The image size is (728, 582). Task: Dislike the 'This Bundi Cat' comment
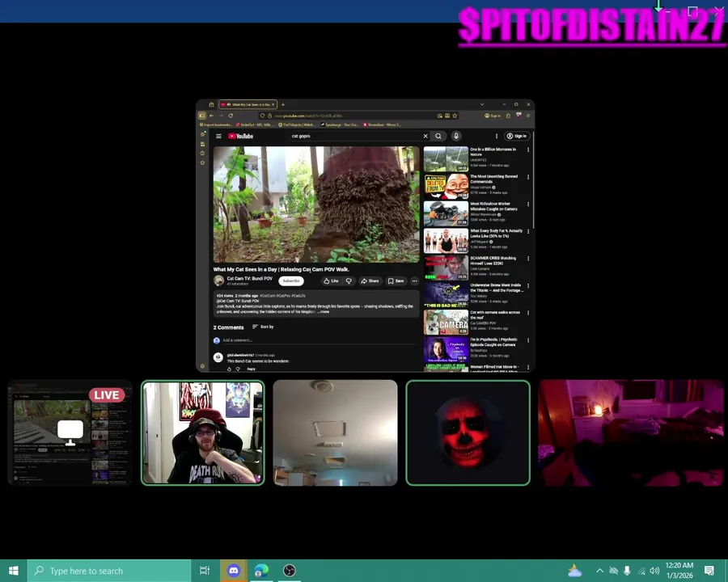(238, 369)
